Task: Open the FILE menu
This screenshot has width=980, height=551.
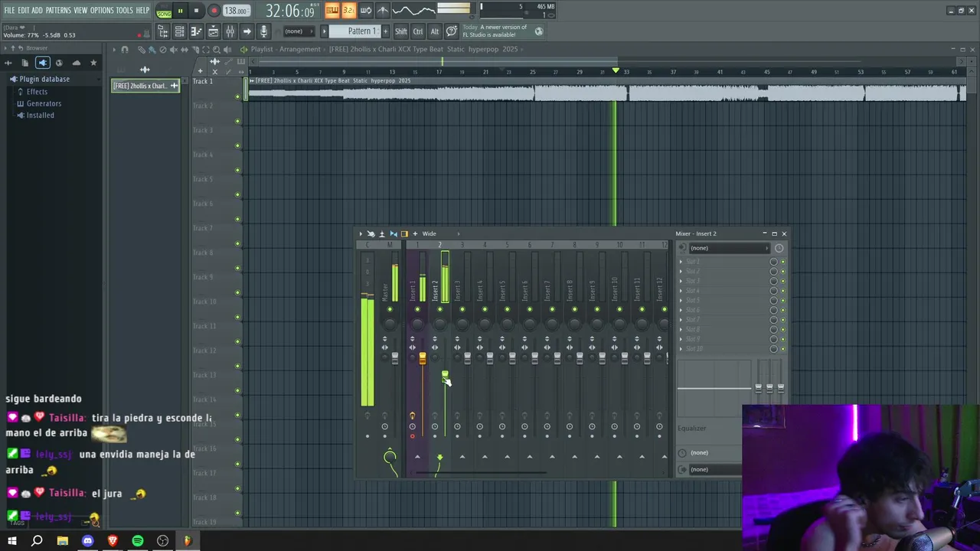Action: [9, 11]
